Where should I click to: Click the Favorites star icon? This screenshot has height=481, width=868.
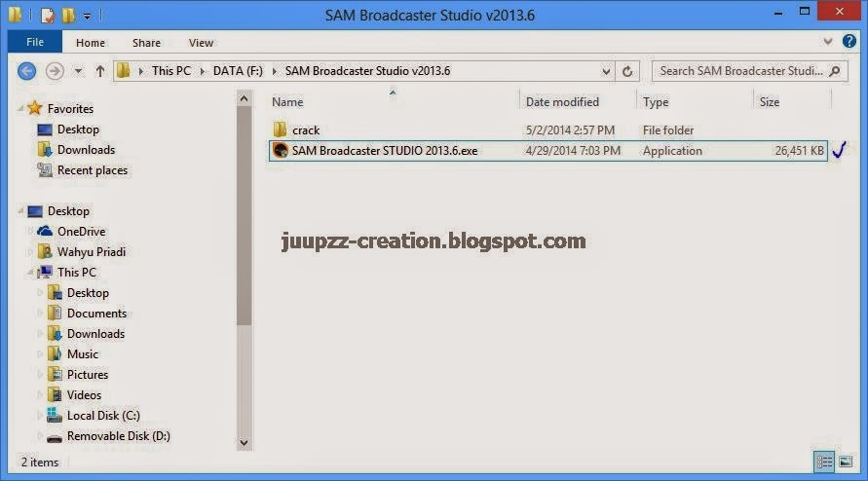pos(35,108)
